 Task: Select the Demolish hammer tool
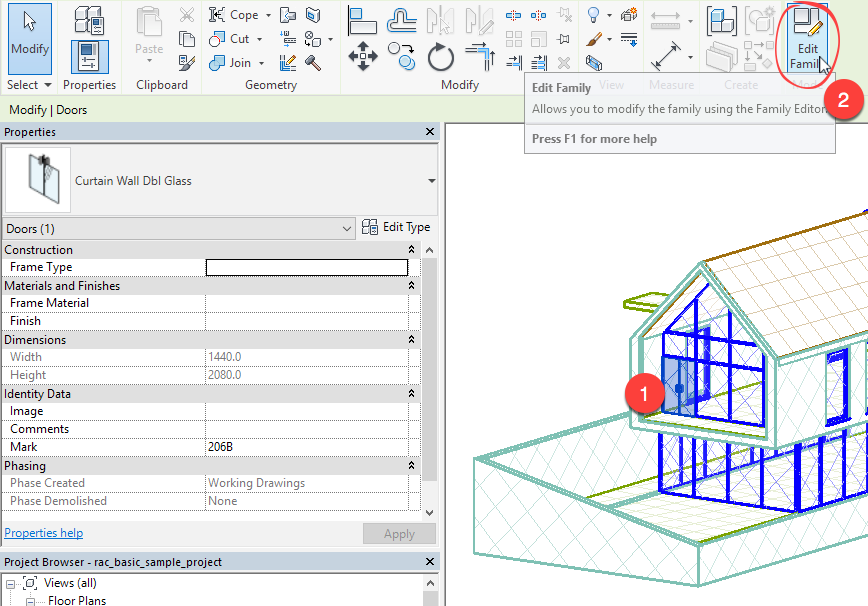pos(313,63)
